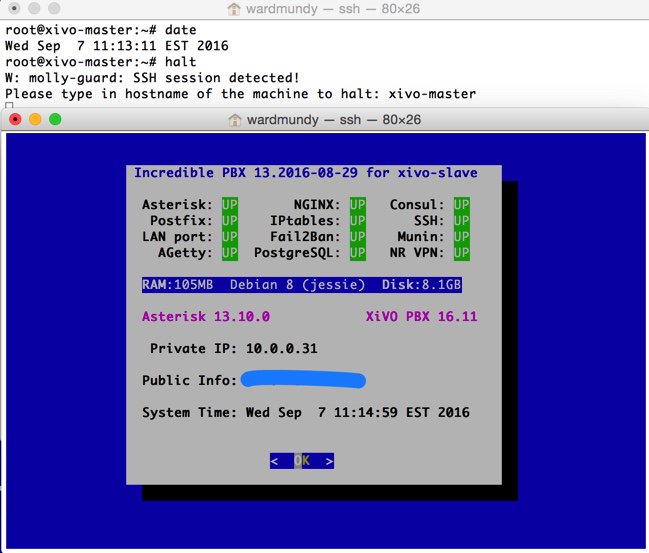Close the front ssh window with red button
The width and height of the screenshot is (649, 553).
coord(15,120)
